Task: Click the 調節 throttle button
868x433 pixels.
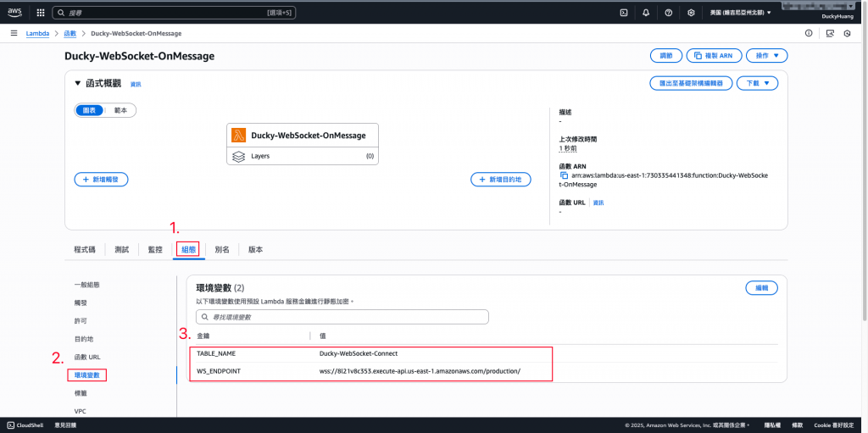Action: [x=666, y=56]
